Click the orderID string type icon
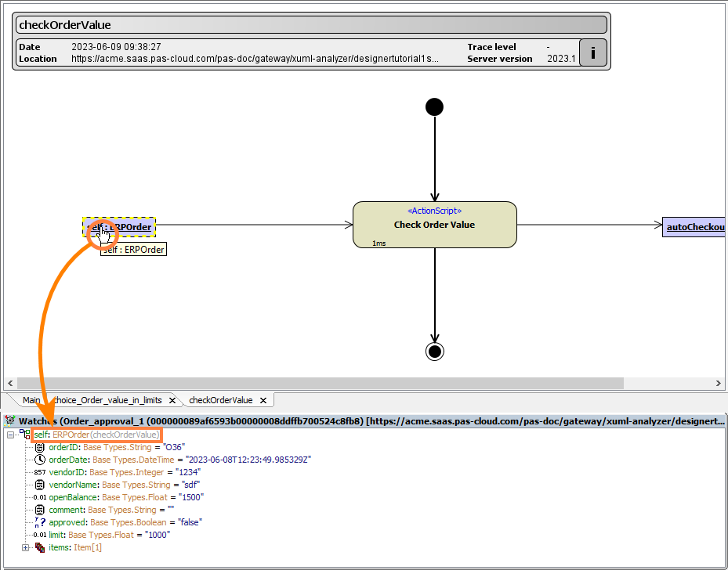728x570 pixels. pyautogui.click(x=39, y=447)
